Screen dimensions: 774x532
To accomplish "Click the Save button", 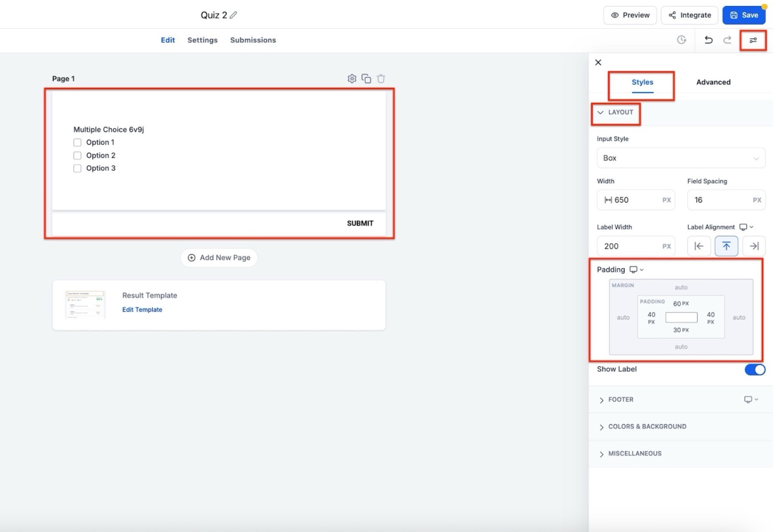I will [x=744, y=15].
